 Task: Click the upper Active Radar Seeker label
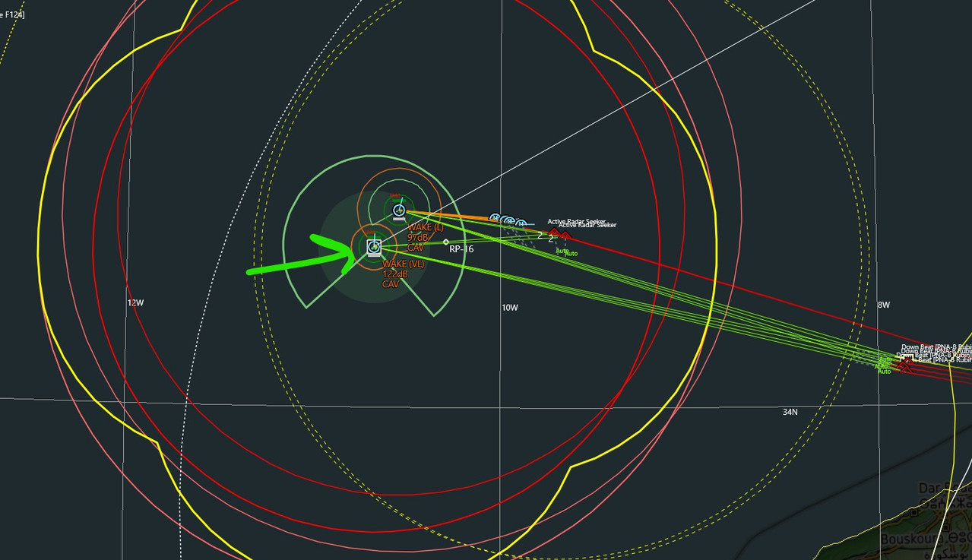tap(577, 221)
